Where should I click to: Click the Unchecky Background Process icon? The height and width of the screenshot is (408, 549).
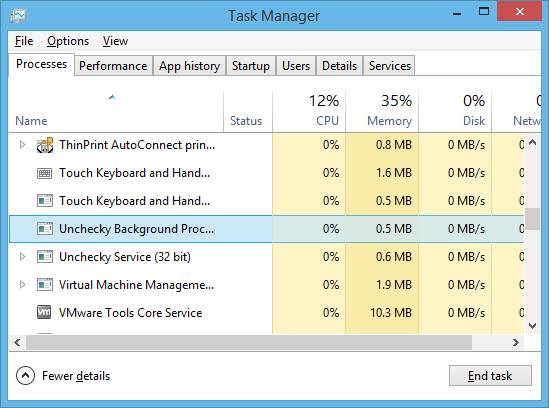tap(45, 229)
